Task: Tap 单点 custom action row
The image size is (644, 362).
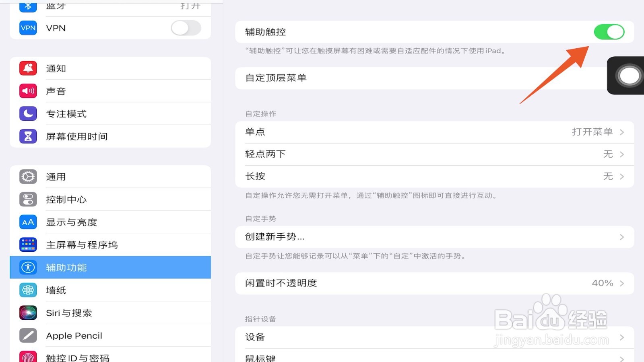Action: (435, 132)
